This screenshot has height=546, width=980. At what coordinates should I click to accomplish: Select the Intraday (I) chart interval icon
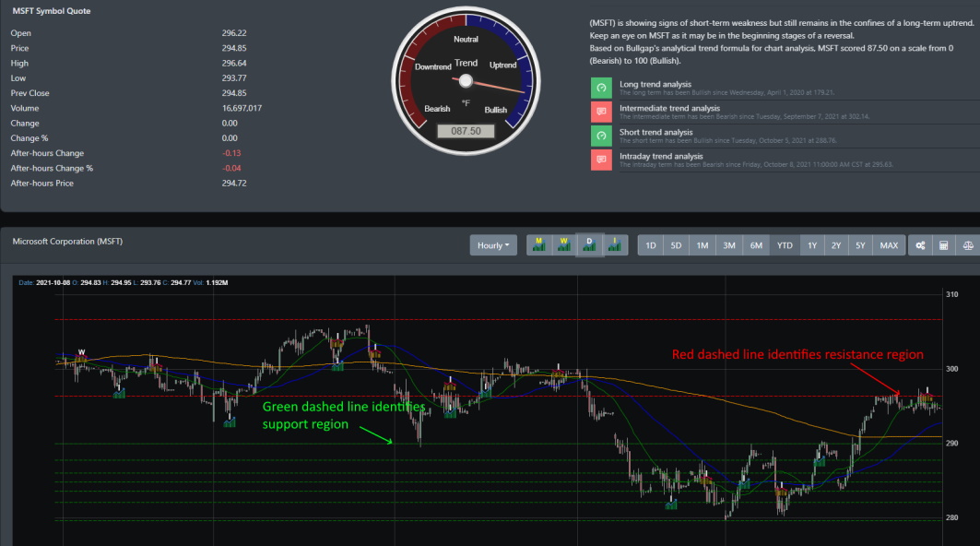pyautogui.click(x=615, y=245)
